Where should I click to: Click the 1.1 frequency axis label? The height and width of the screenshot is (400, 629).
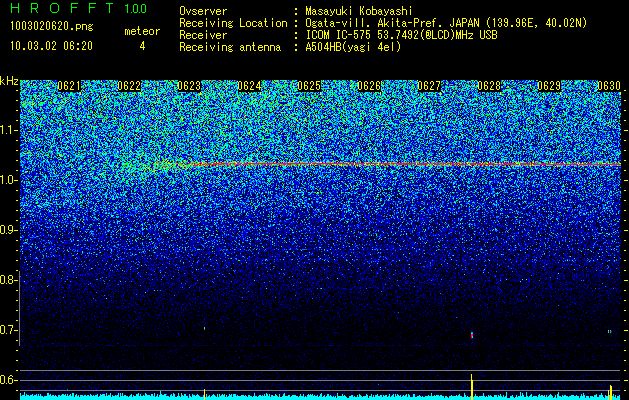pos(8,130)
